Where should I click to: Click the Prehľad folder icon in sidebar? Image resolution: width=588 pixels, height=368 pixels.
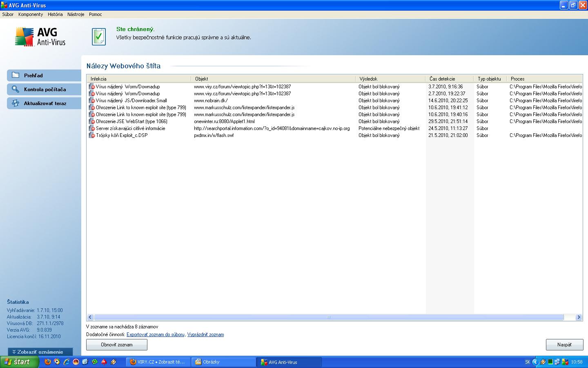click(x=16, y=75)
